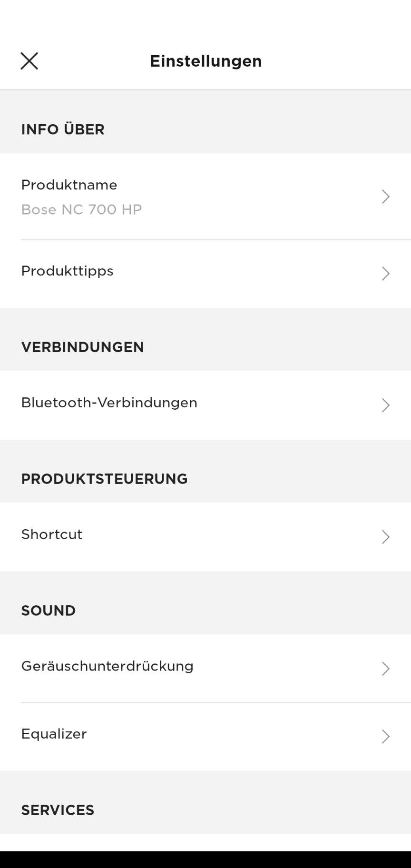Image resolution: width=411 pixels, height=868 pixels.
Task: Tap the Einstellungen title
Action: [205, 61]
